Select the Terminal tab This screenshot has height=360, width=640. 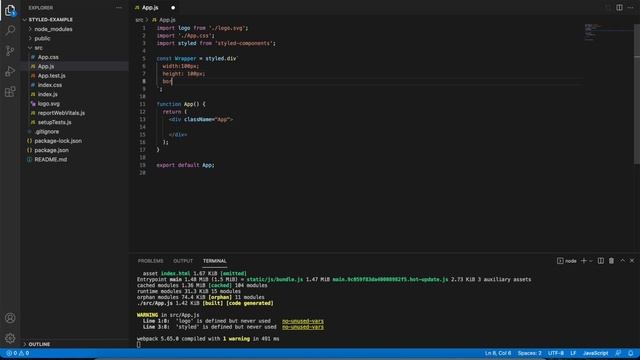click(215, 261)
